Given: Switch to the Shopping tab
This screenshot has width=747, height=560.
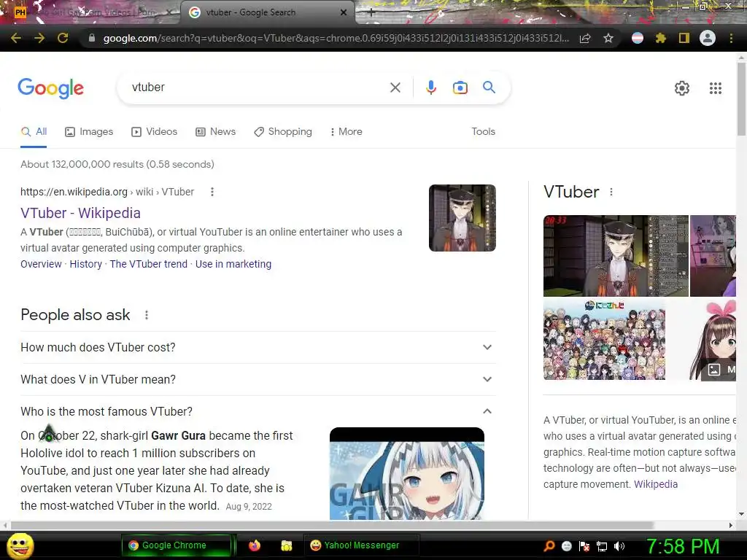Looking at the screenshot, I should coord(283,131).
